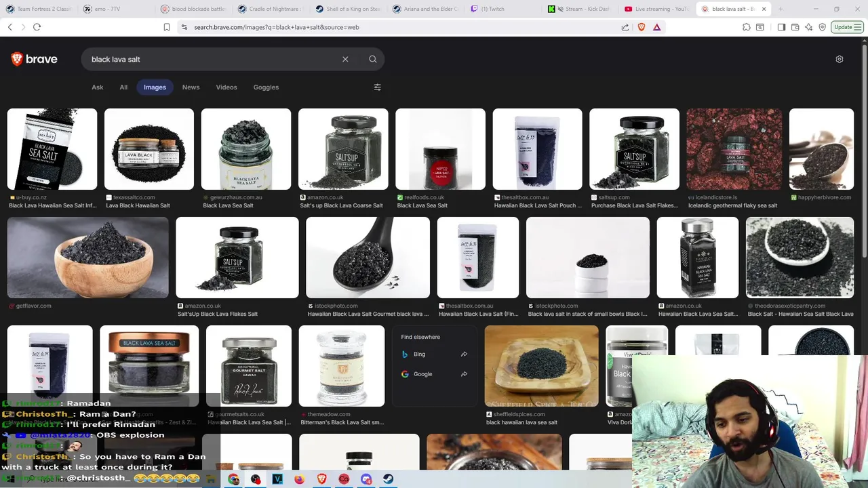Viewport: 868px width, 488px height.
Task: Open realfoods Black Lava Sea Salt image
Action: [x=440, y=149]
